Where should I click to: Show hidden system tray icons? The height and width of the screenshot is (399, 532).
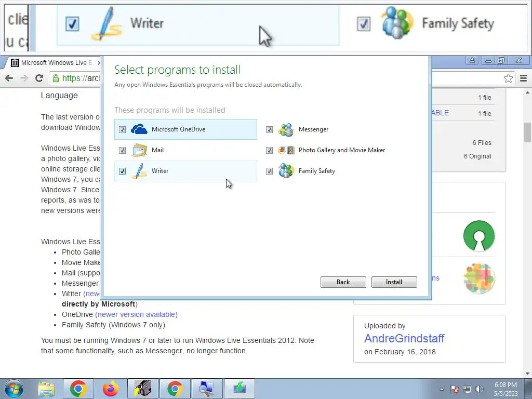point(442,389)
